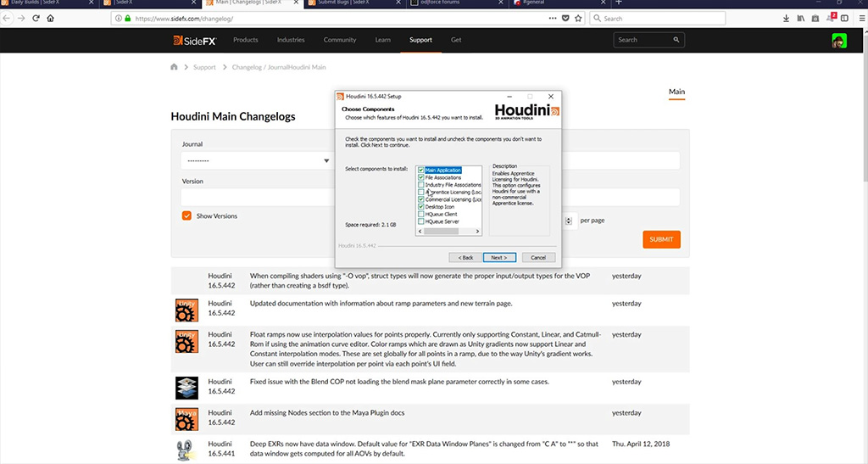Reload the page with the refresh icon

tap(36, 18)
